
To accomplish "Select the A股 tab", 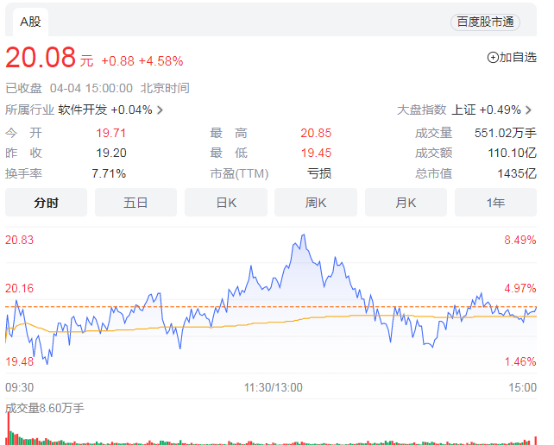I will click(30, 22).
